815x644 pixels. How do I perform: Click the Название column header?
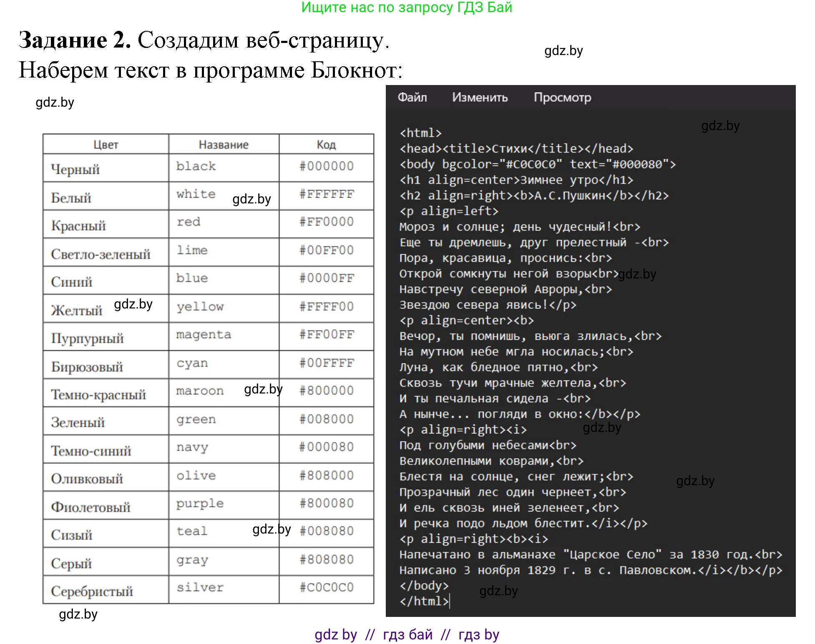coord(224,144)
